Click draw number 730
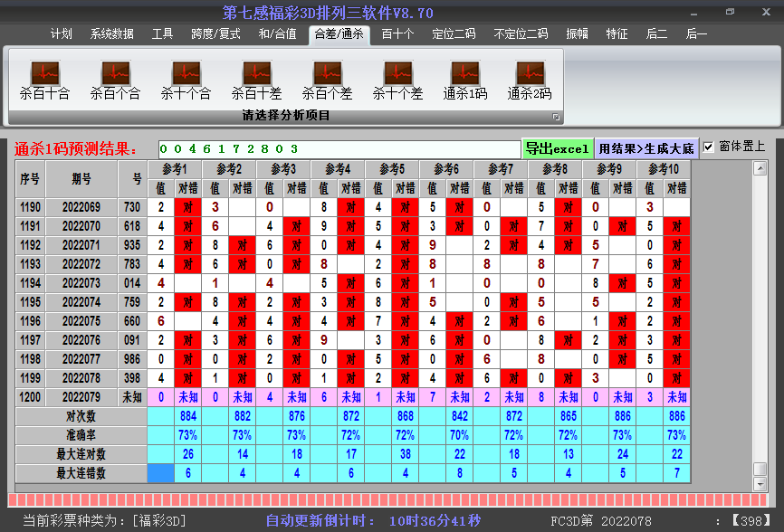 point(132,207)
